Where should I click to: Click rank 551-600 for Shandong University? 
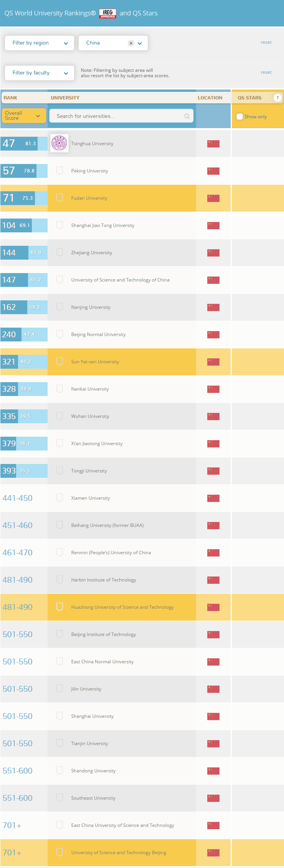click(17, 771)
